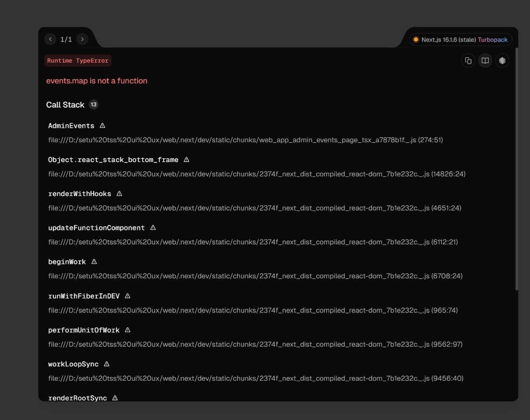530x420 pixels.
Task: Click the error overlay vertical scrollbar
Action: [x=517, y=169]
